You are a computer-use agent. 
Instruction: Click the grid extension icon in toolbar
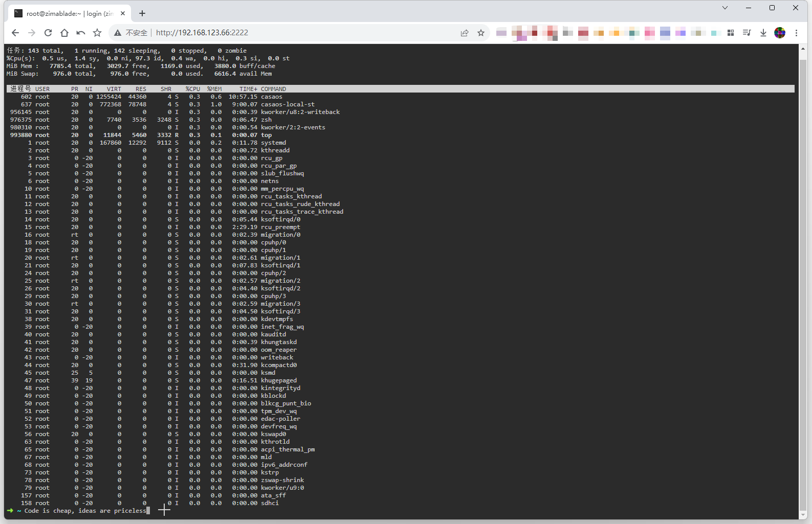[x=731, y=33]
